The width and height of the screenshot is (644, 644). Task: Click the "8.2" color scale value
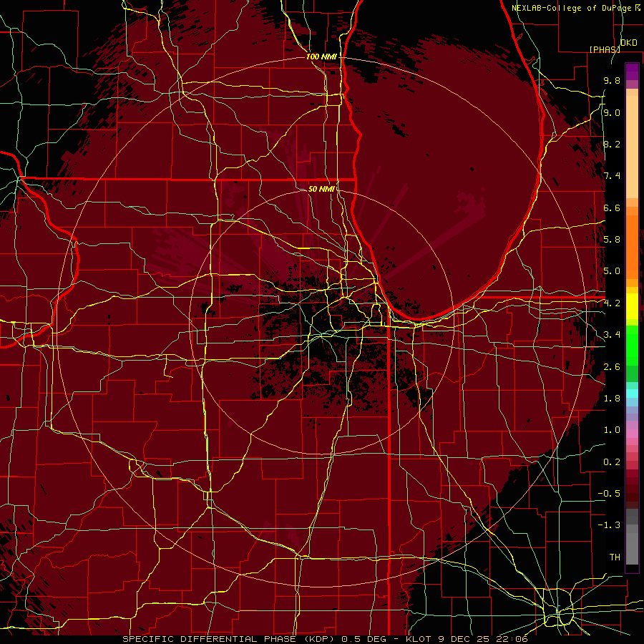pos(612,144)
